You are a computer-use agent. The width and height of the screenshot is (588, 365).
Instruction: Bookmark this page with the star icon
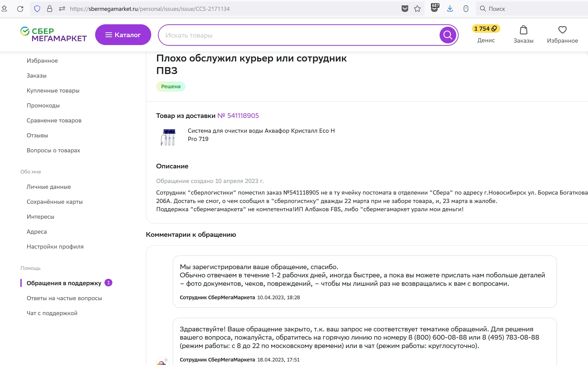[x=417, y=9]
